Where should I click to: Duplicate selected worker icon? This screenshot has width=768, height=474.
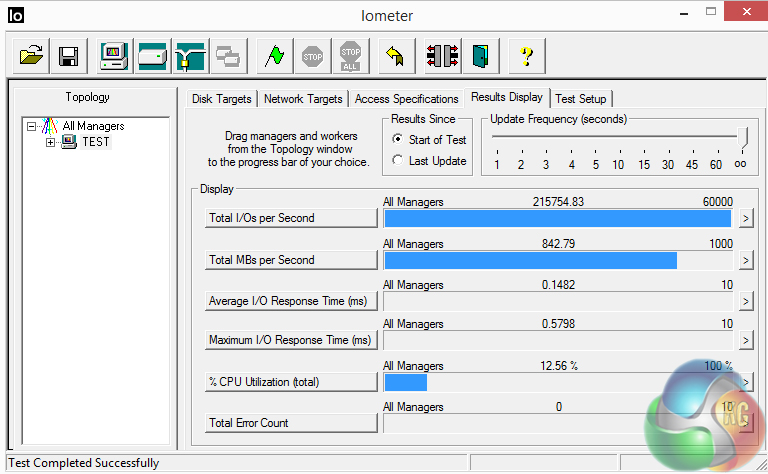pyautogui.click(x=228, y=56)
